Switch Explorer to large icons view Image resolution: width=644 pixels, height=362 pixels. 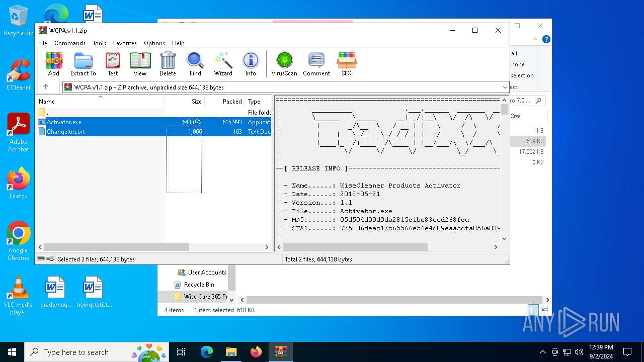[x=544, y=310]
